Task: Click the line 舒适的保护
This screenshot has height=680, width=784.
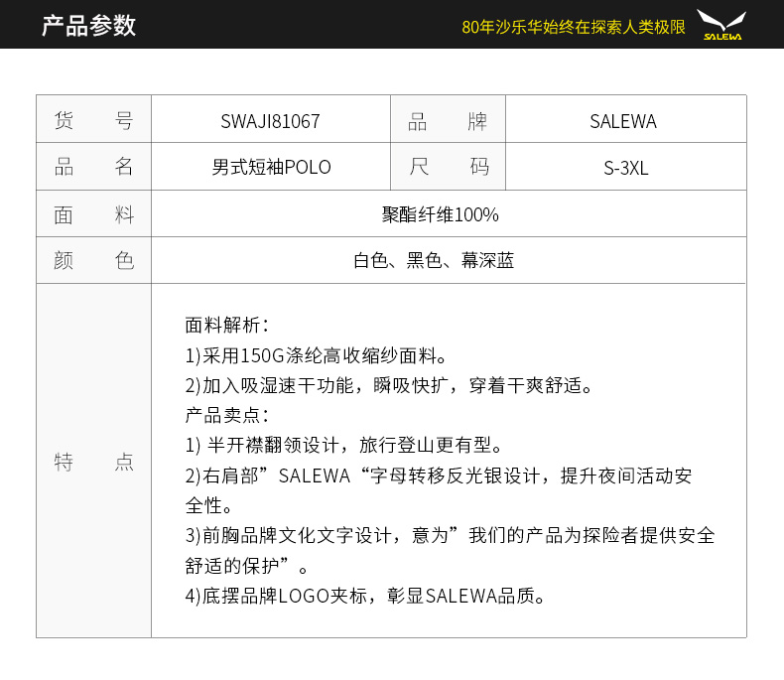Action: pyautogui.click(x=246, y=566)
